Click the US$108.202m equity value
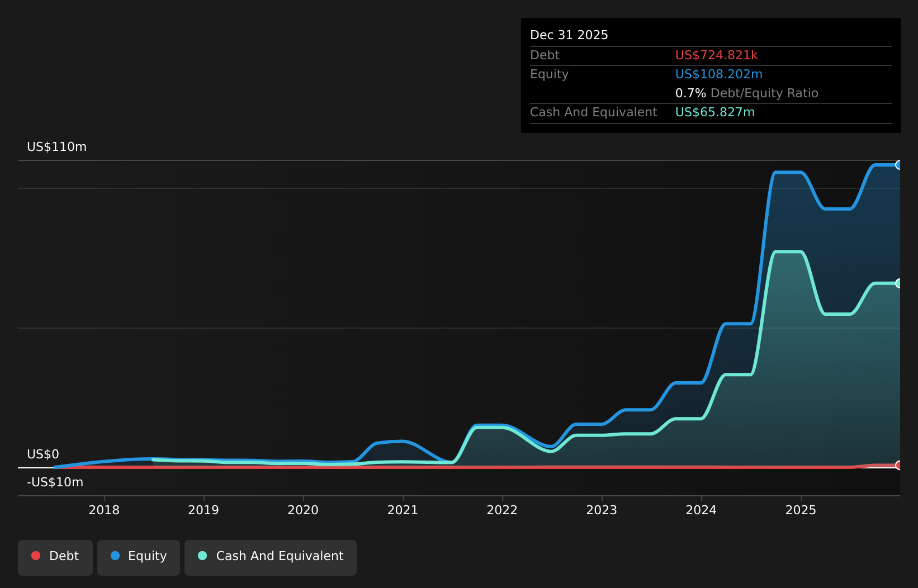 click(719, 74)
